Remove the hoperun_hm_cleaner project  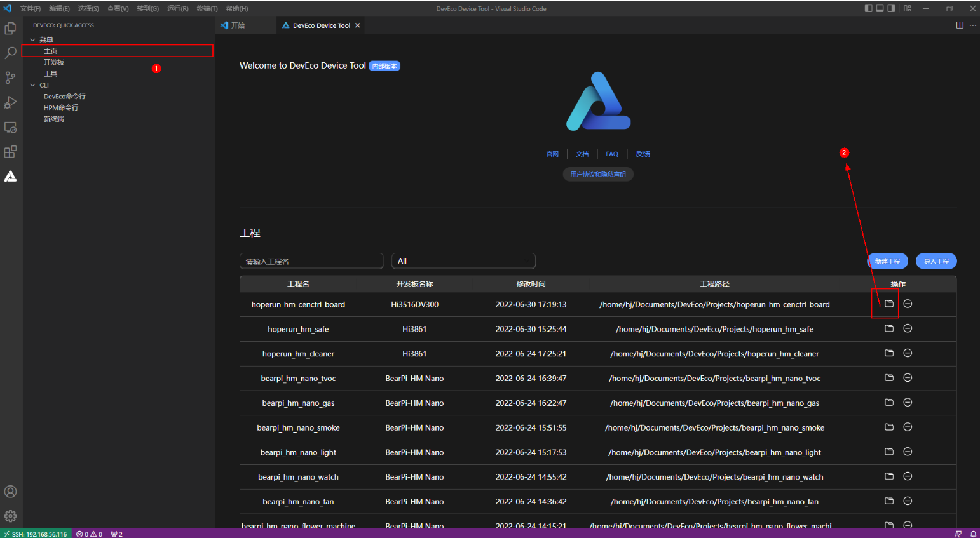coord(908,353)
